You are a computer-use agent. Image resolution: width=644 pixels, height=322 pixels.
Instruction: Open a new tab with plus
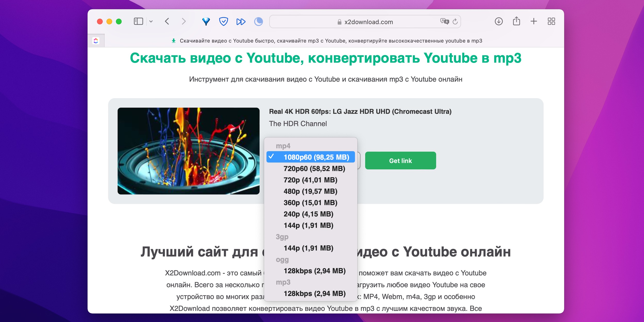534,21
